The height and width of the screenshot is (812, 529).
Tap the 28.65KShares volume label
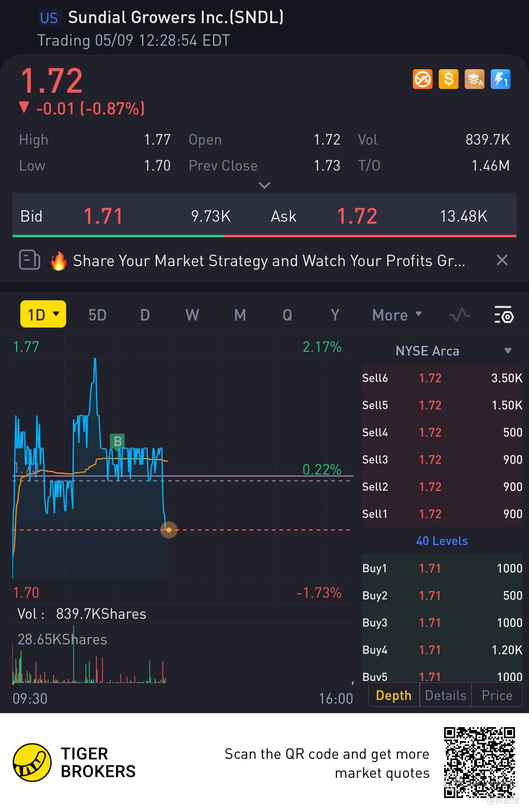click(62, 639)
